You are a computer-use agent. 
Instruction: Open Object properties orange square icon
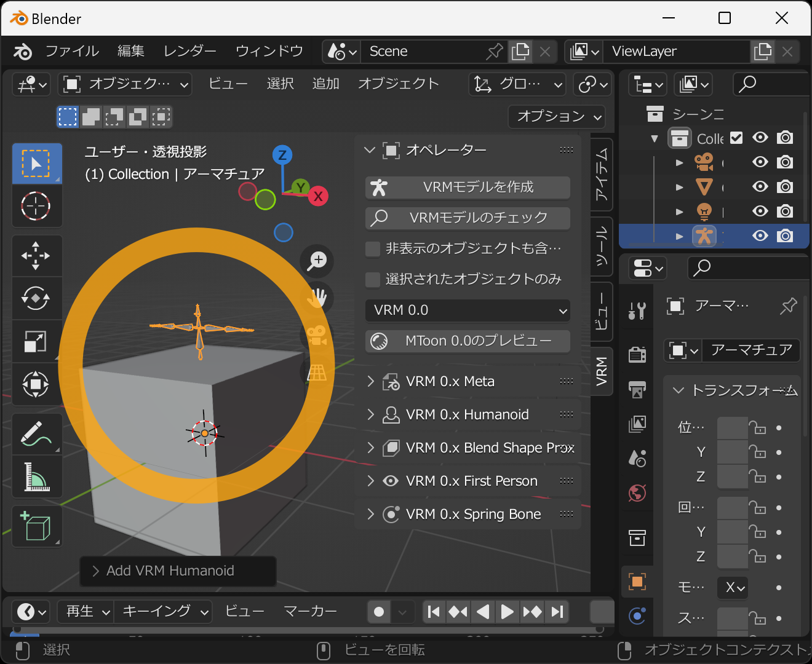(x=637, y=581)
